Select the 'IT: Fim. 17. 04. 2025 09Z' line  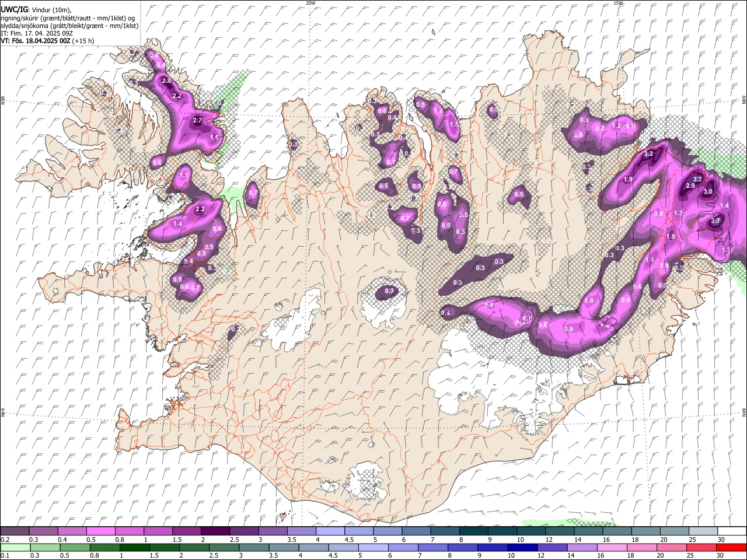(x=36, y=33)
